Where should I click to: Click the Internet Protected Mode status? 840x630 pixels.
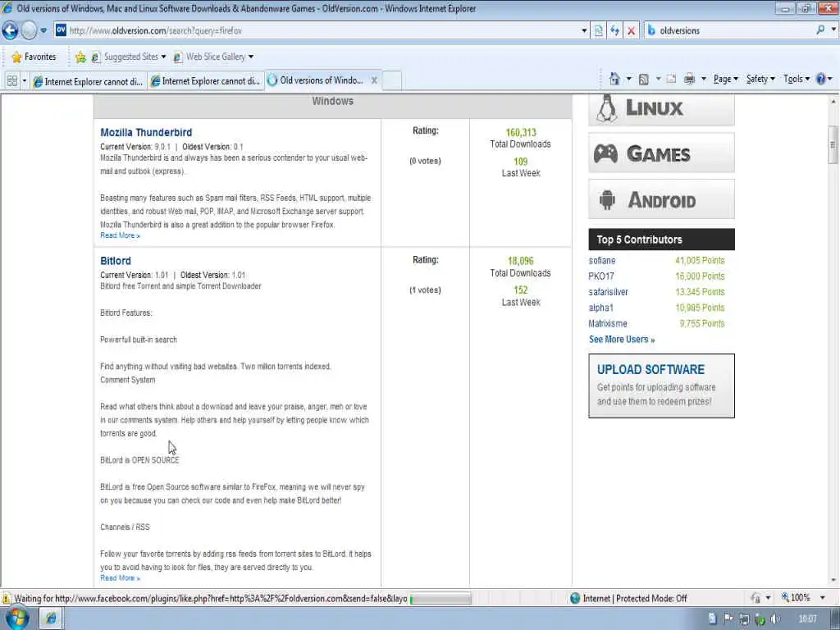(629, 598)
